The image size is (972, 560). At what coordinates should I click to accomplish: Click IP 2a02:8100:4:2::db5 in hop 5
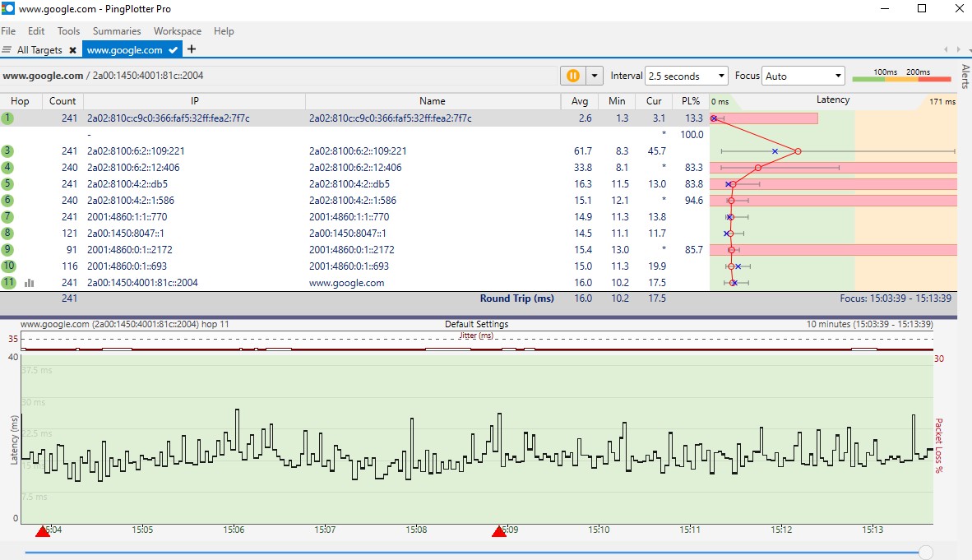tap(127, 183)
